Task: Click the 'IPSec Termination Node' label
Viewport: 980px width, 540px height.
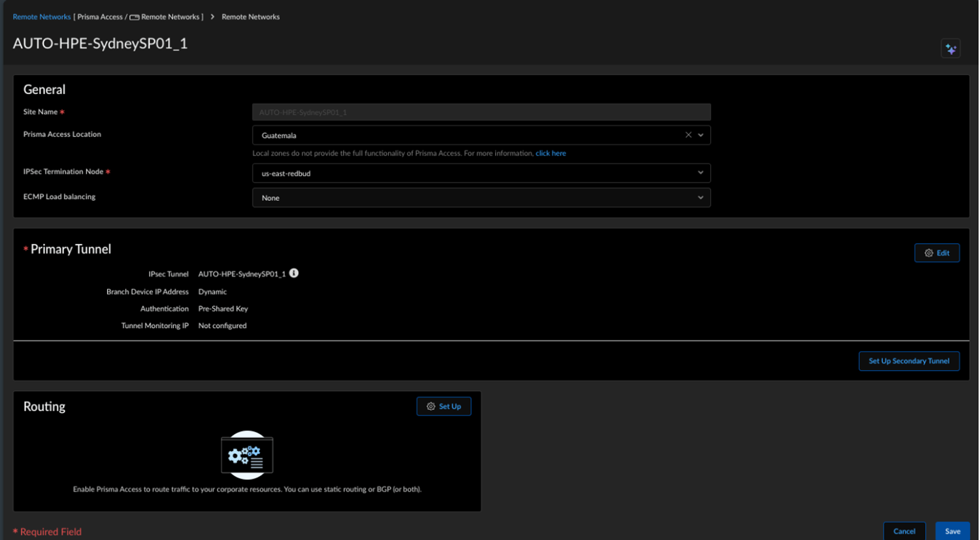Action: [x=63, y=171]
